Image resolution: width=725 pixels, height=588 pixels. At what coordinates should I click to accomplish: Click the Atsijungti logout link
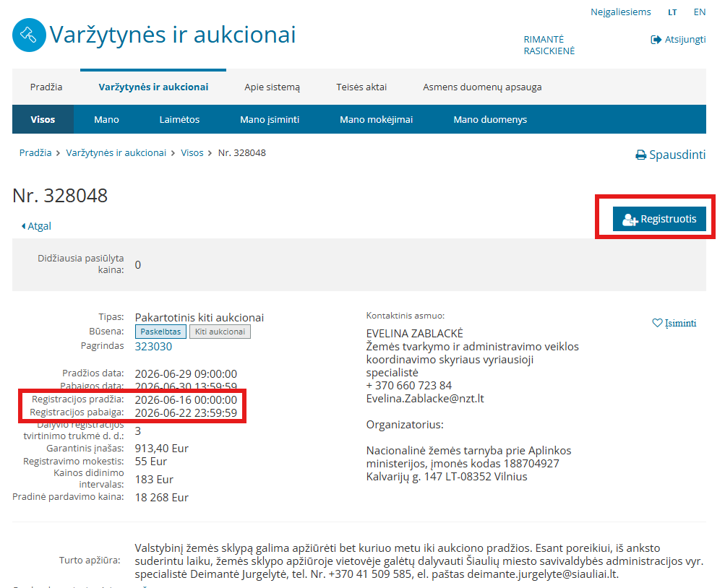[678, 40]
